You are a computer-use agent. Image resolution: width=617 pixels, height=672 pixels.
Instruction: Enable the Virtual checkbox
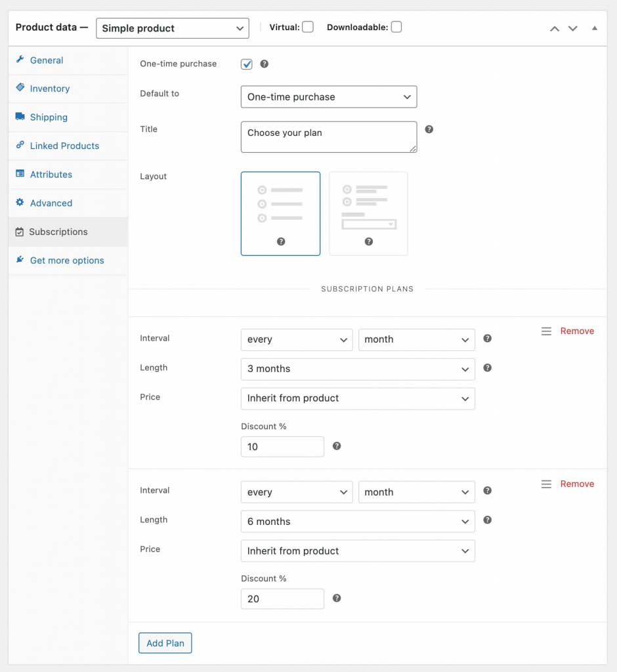(x=307, y=27)
